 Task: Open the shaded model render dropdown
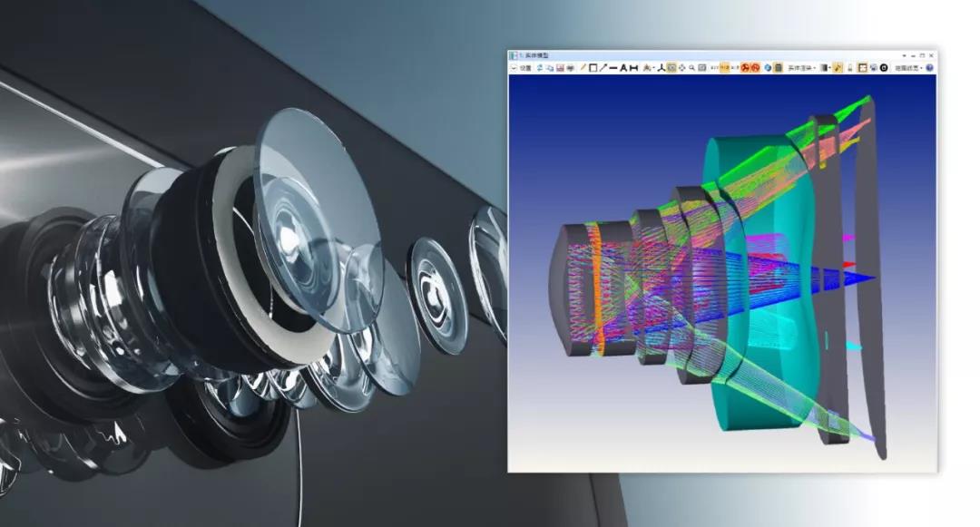pyautogui.click(x=802, y=67)
